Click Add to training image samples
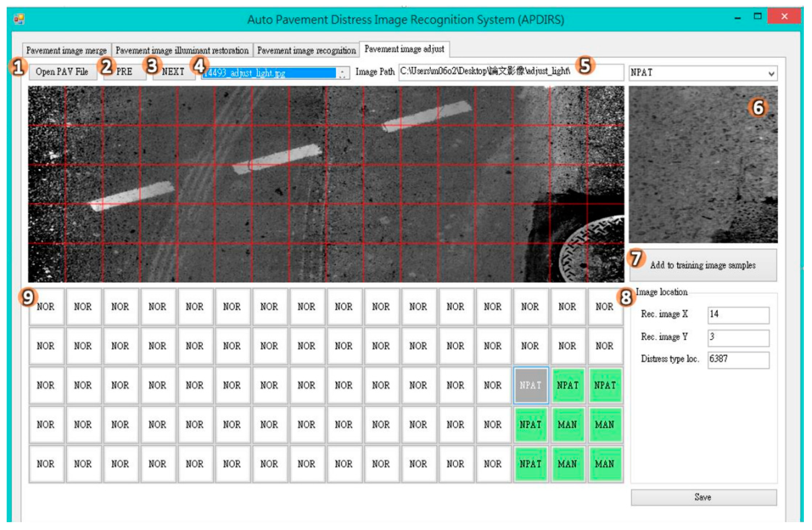 coord(703,265)
